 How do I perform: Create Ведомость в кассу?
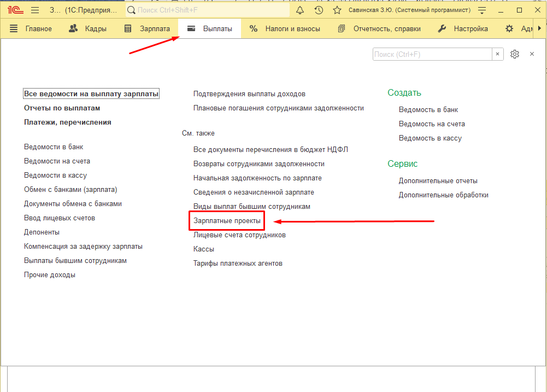[x=430, y=138]
